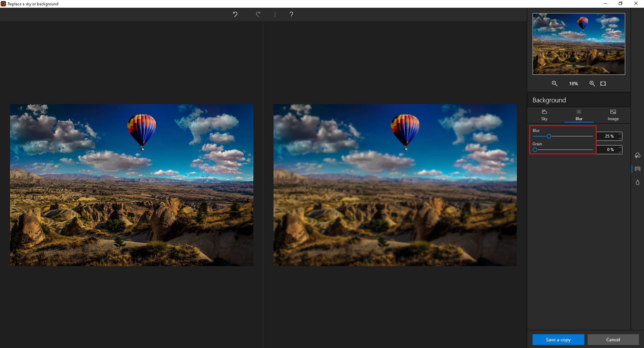Click the original image on the left
The width and height of the screenshot is (644, 348).
click(132, 185)
